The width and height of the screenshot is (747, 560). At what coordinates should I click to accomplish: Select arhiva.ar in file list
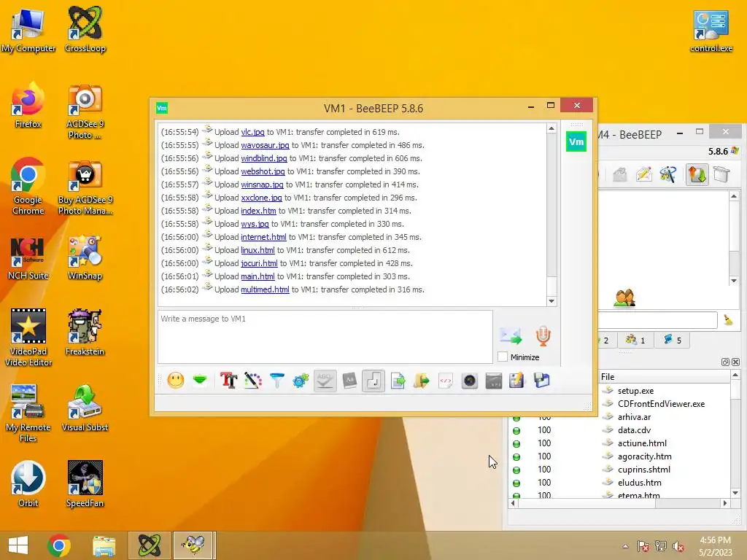coord(634,416)
